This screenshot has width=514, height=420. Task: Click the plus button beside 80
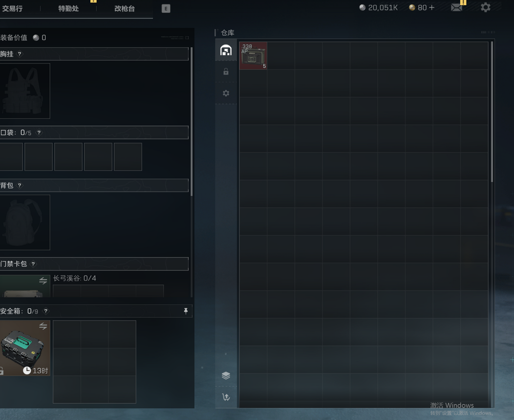(x=431, y=8)
